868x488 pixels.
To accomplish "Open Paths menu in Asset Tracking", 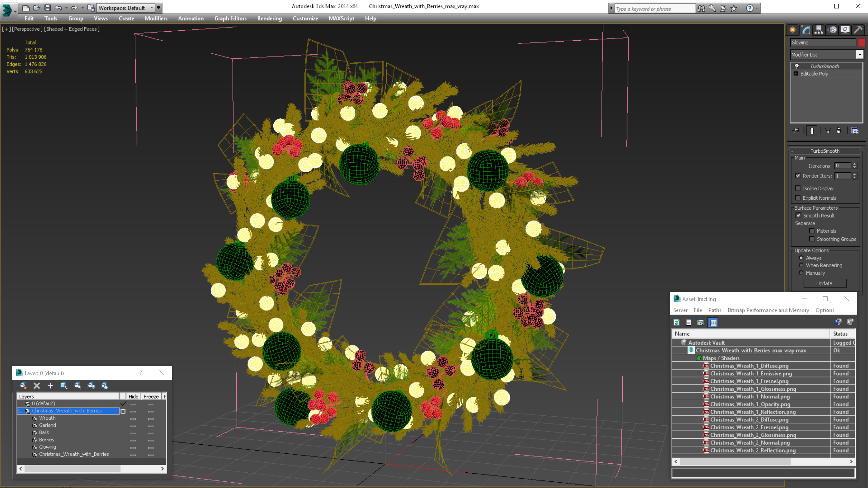I will point(715,310).
